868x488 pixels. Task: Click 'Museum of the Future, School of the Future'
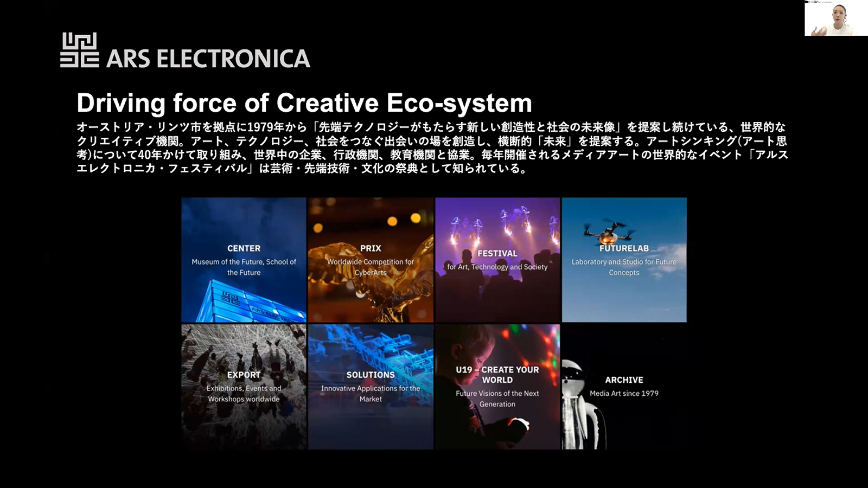point(244,267)
